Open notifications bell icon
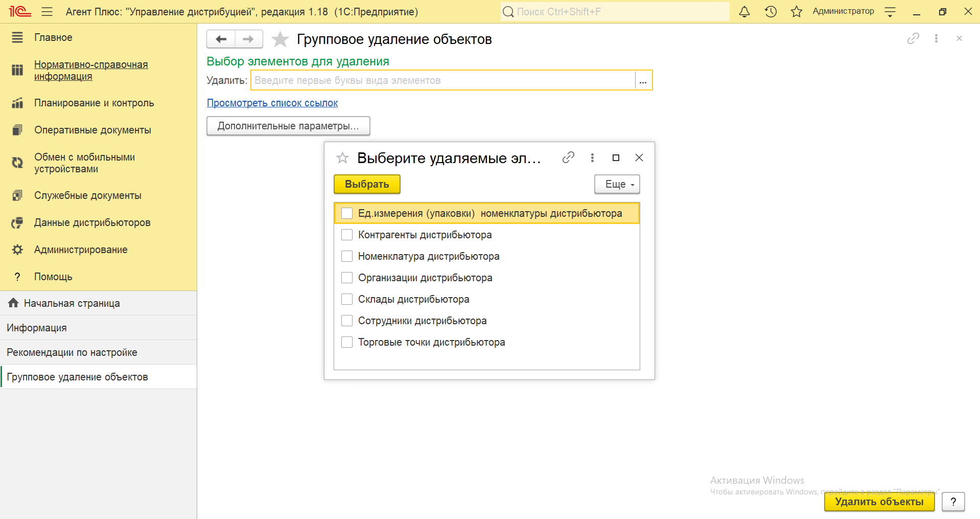This screenshot has width=980, height=519. click(x=744, y=12)
